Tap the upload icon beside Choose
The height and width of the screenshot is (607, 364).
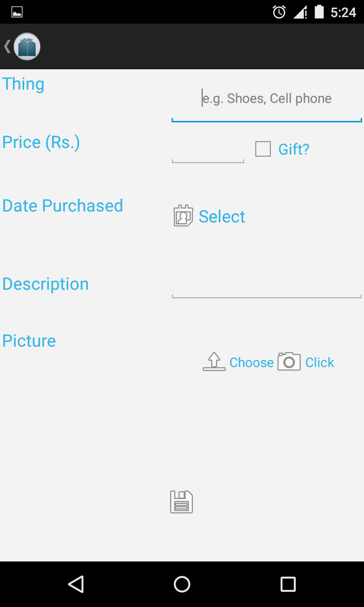point(214,361)
